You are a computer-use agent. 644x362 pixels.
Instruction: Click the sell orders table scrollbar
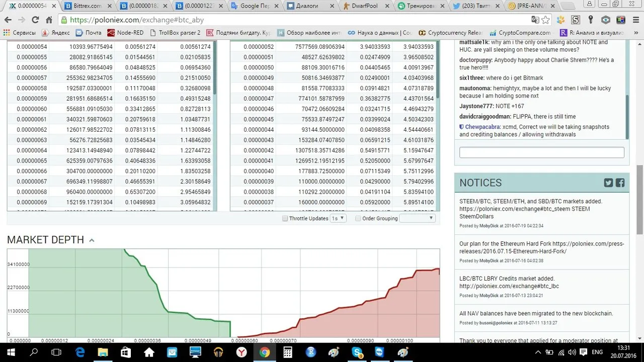pos(214,68)
